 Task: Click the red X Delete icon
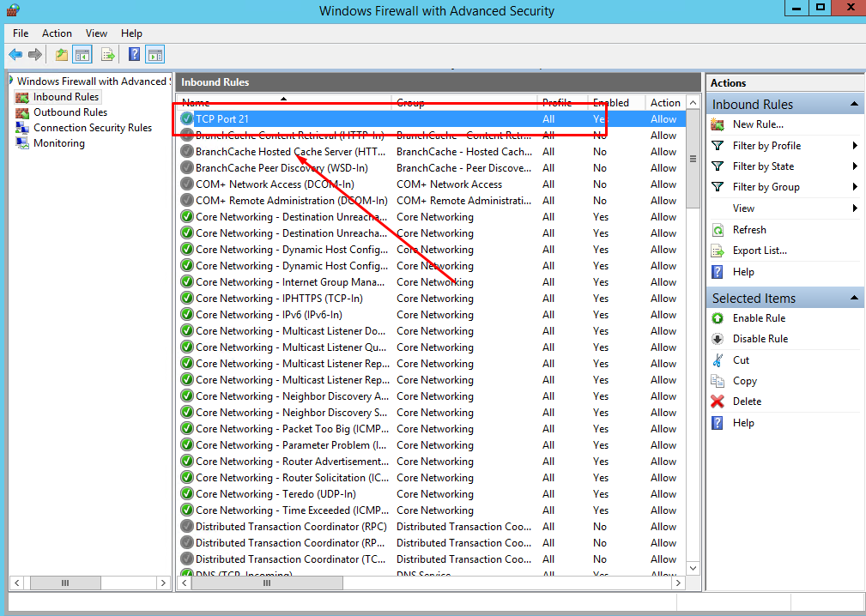click(718, 402)
